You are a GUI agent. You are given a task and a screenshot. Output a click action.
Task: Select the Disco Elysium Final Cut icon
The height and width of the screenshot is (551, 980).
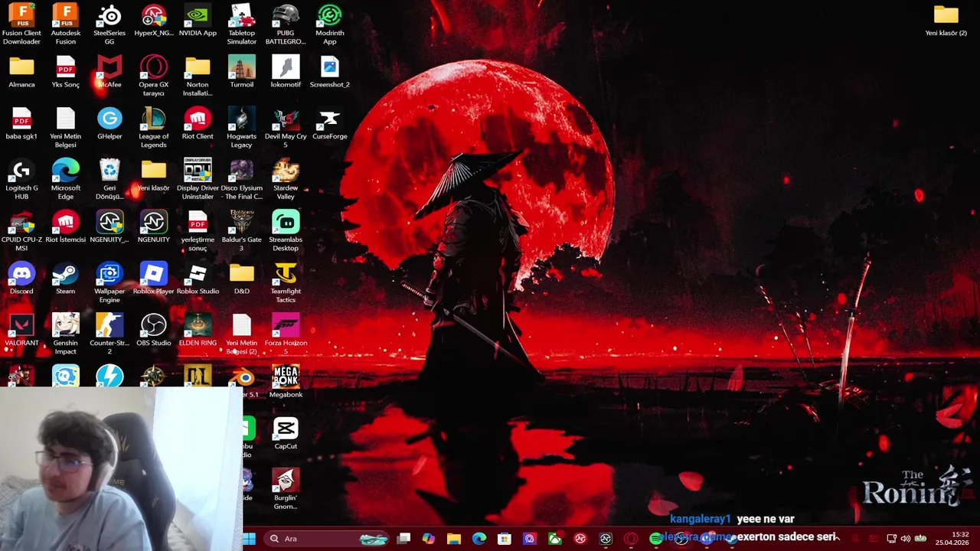[x=241, y=179]
